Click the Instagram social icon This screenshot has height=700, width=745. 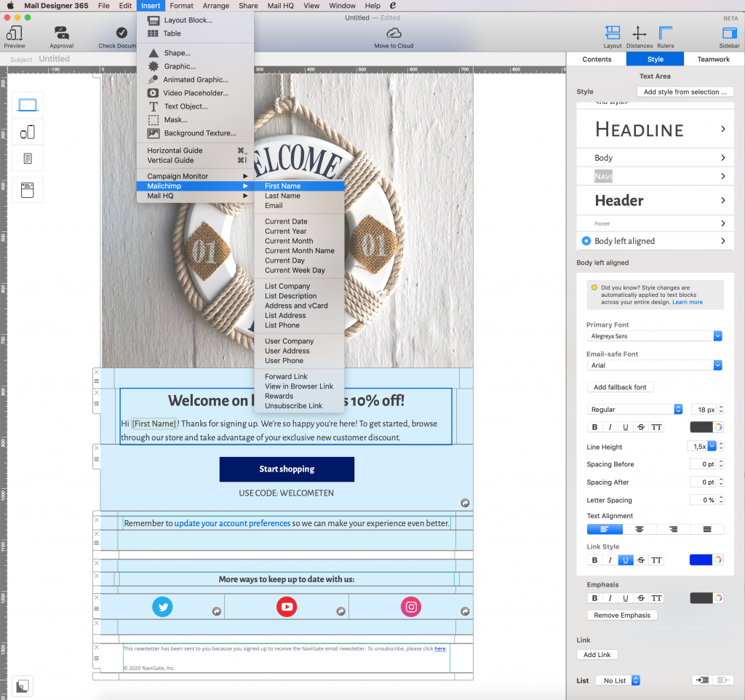tap(411, 607)
